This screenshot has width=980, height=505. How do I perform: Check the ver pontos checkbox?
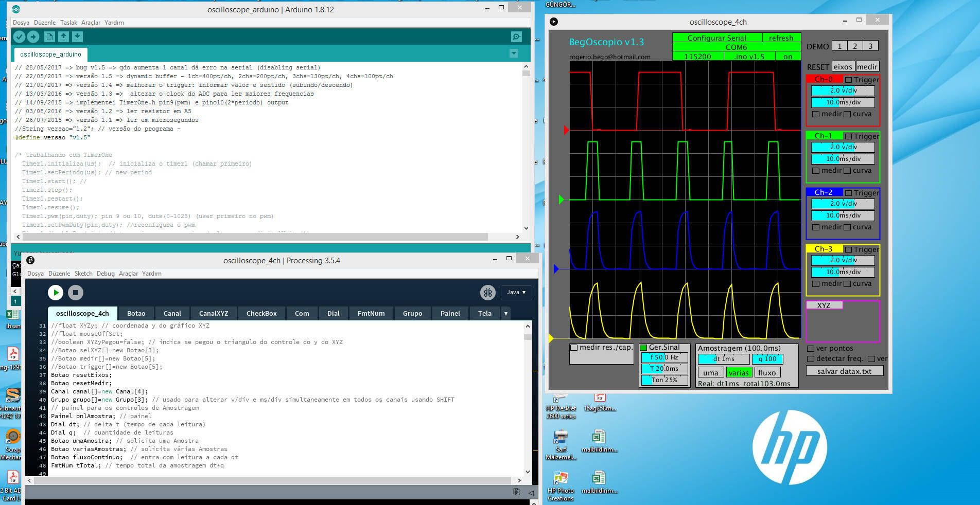pos(812,348)
